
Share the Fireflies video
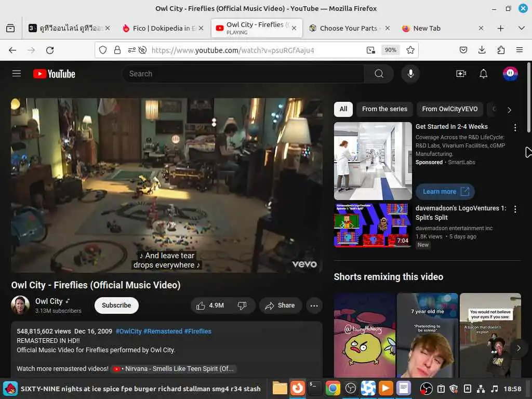click(280, 305)
